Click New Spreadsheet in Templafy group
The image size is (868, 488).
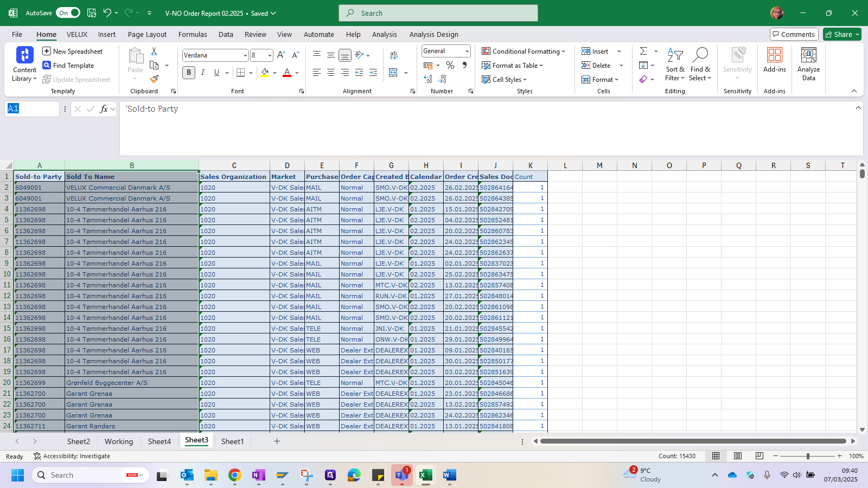(x=73, y=51)
